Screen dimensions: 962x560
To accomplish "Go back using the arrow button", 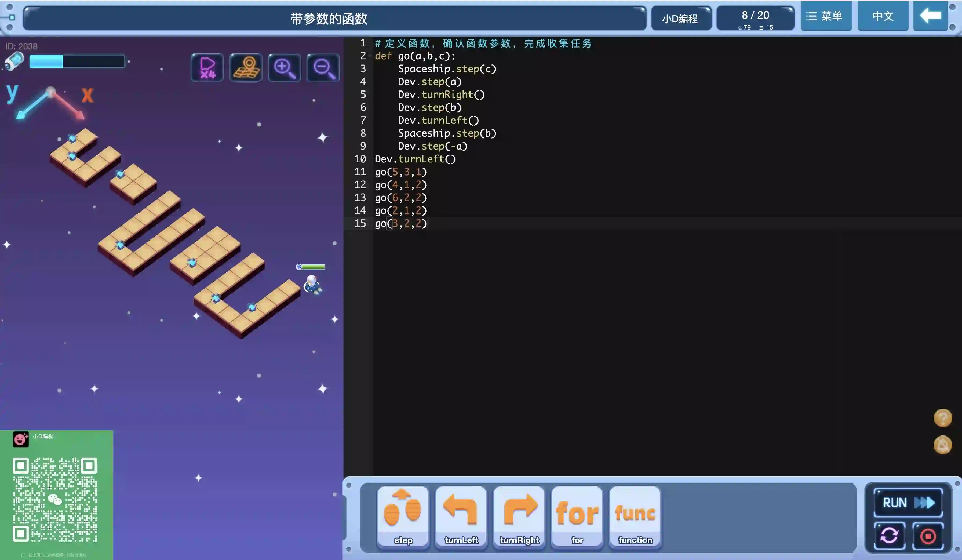I will 930,16.
